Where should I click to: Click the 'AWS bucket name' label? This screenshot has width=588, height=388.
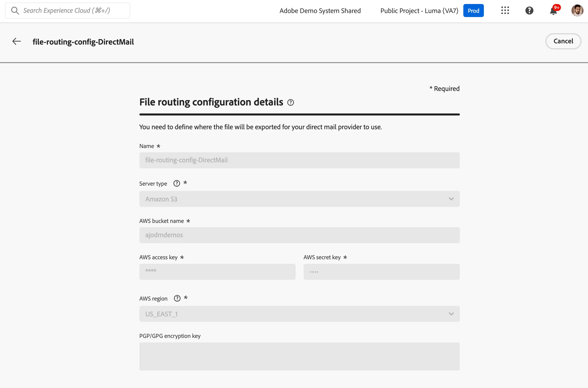click(162, 221)
